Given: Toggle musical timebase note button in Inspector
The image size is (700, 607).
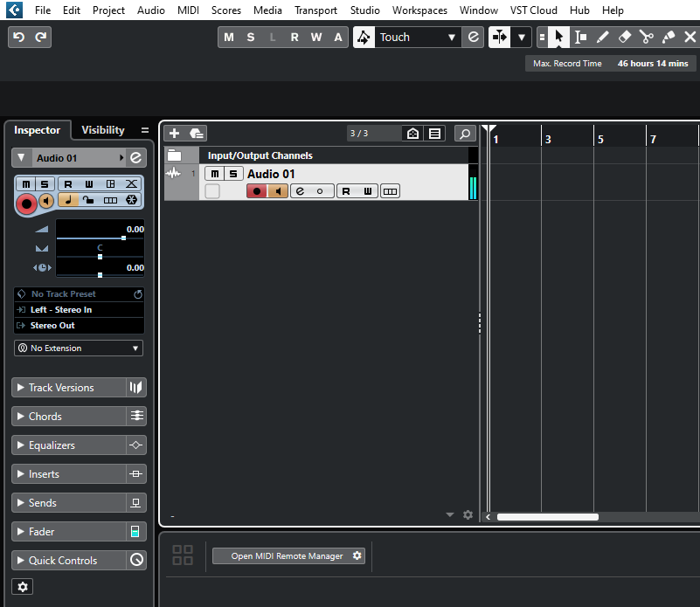Looking at the screenshot, I should tap(68, 200).
